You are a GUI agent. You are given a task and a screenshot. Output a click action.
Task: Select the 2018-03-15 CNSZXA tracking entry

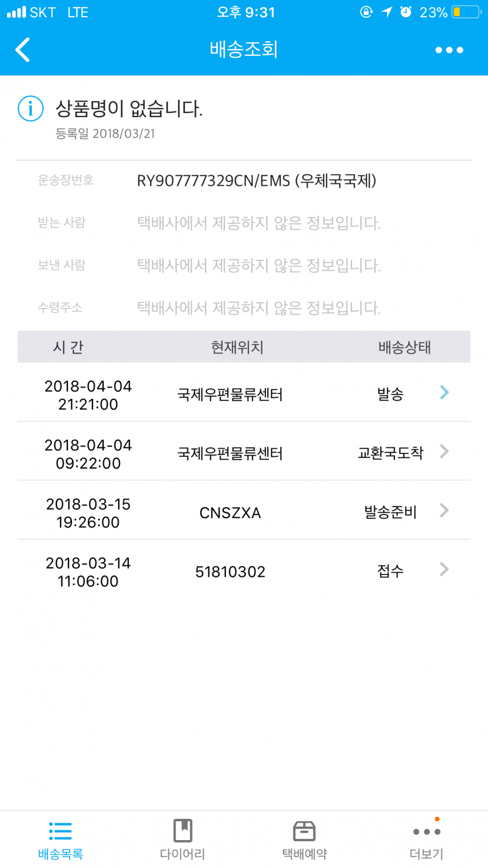coord(230,513)
